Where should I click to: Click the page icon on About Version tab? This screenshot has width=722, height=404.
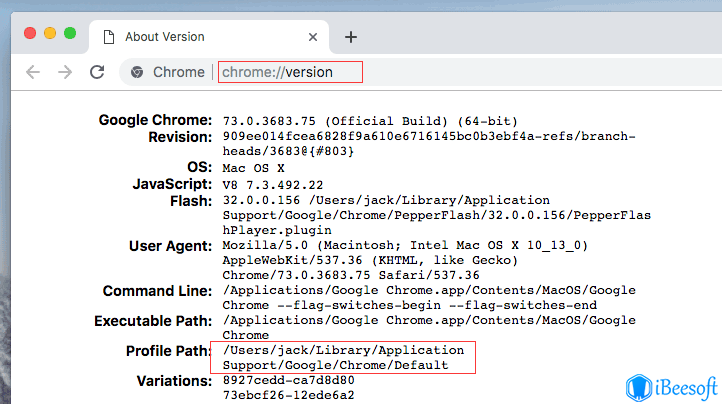click(x=109, y=37)
